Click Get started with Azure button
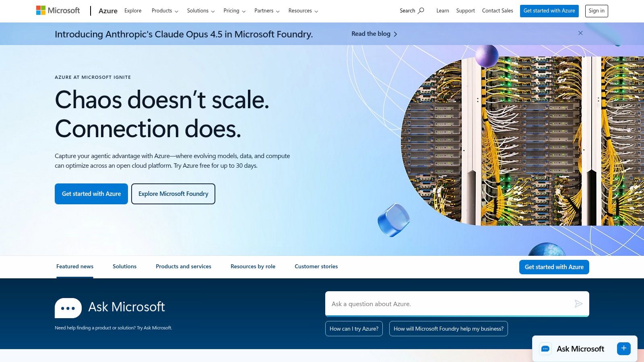 point(91,193)
